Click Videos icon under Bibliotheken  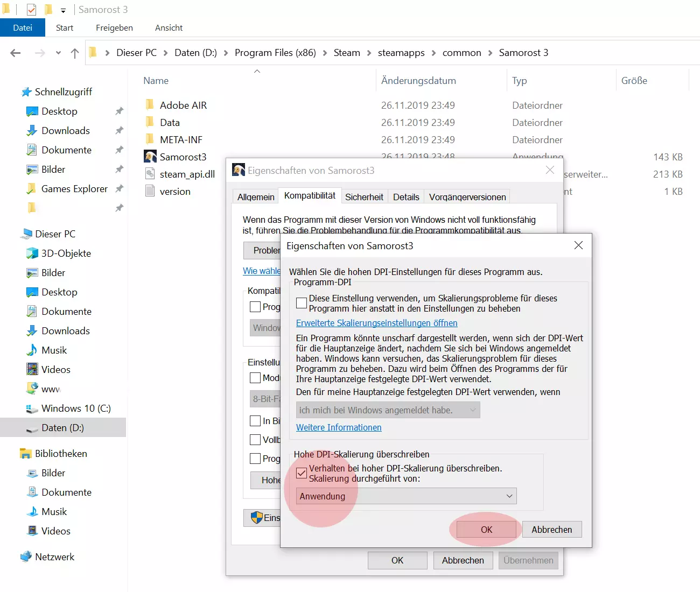tap(32, 531)
